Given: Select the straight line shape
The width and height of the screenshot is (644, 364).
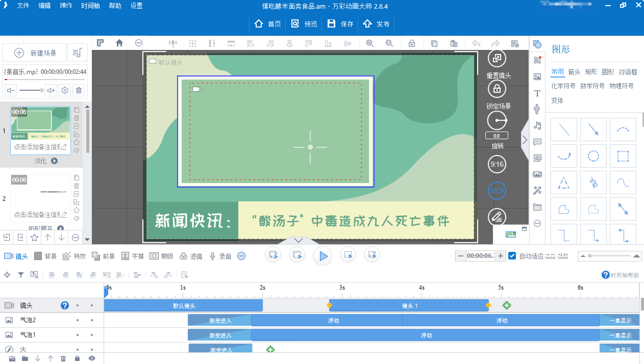Looking at the screenshot, I should (x=564, y=129).
